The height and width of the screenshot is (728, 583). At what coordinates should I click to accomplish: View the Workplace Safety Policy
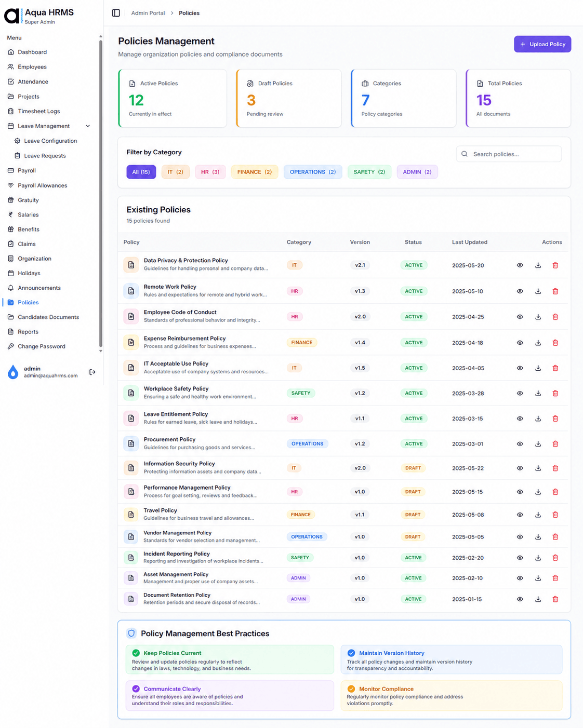click(x=520, y=393)
